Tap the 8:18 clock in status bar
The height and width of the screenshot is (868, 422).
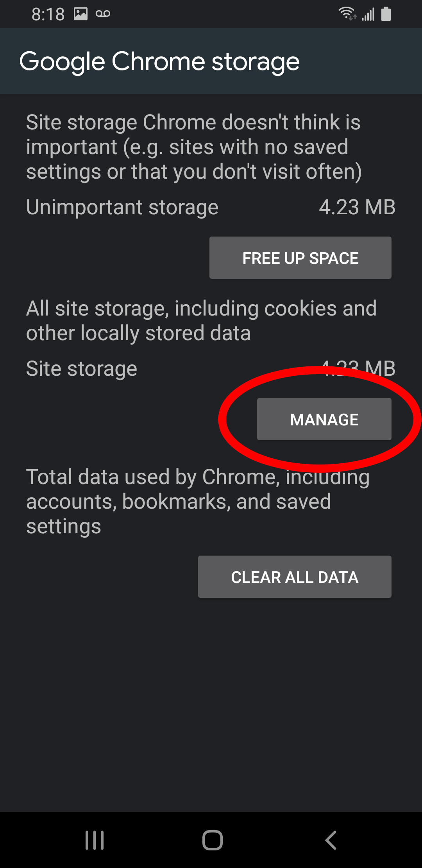click(48, 14)
